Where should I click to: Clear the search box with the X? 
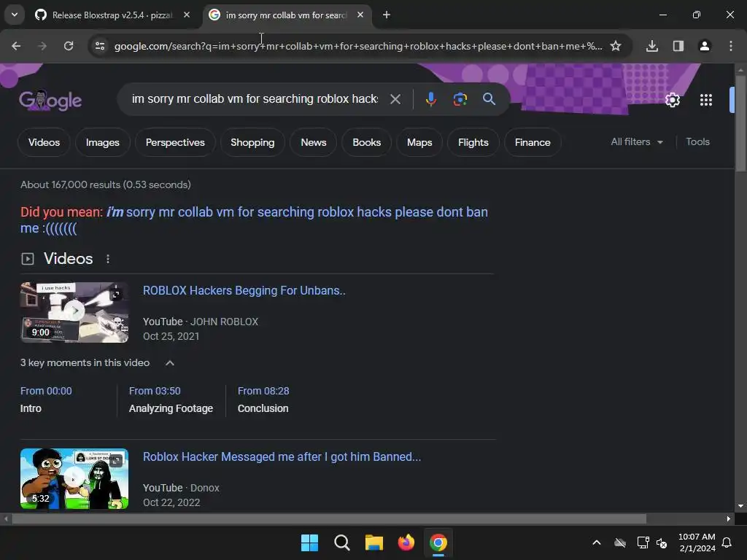tap(395, 99)
